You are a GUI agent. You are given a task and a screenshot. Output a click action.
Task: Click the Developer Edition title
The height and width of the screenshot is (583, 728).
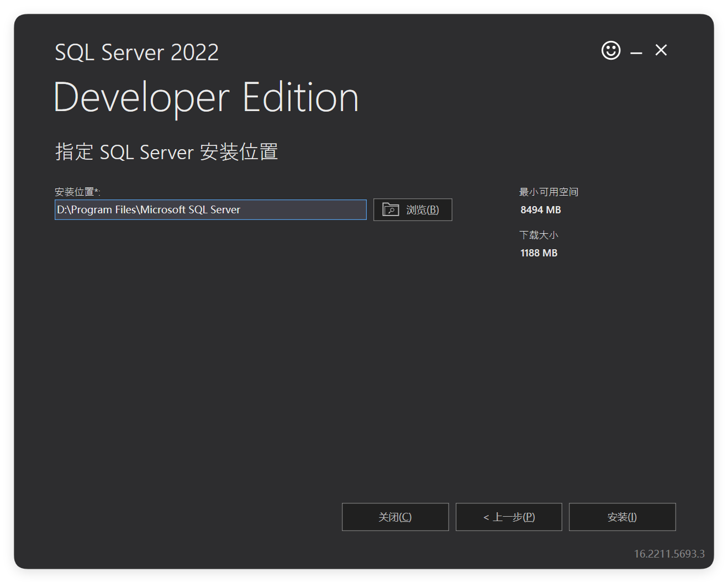(x=207, y=97)
